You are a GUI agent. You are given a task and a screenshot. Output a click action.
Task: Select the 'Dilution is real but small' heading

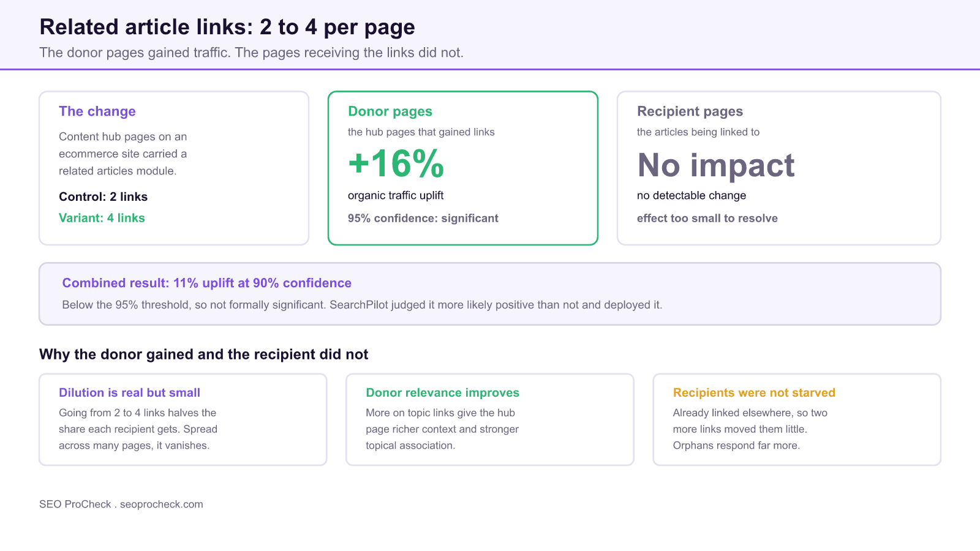129,393
